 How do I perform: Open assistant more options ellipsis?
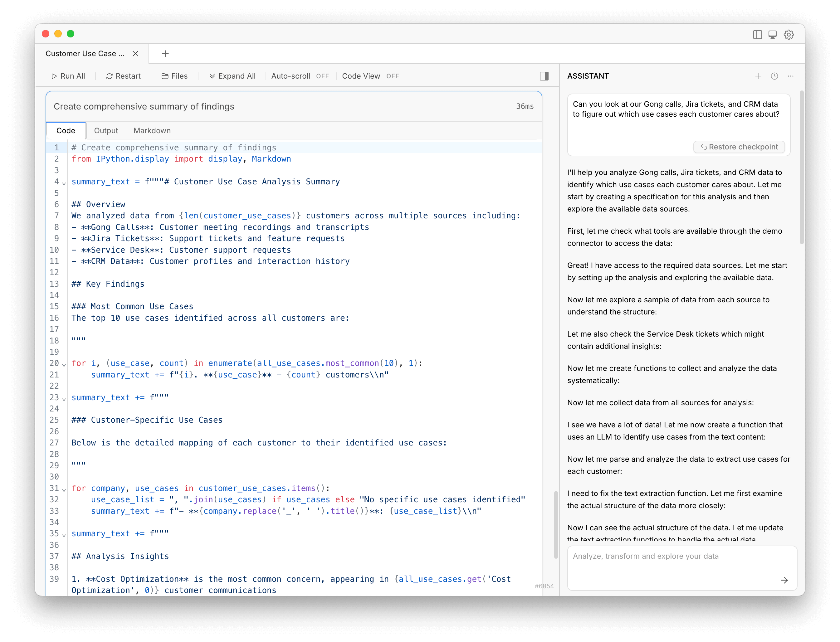[x=790, y=76]
